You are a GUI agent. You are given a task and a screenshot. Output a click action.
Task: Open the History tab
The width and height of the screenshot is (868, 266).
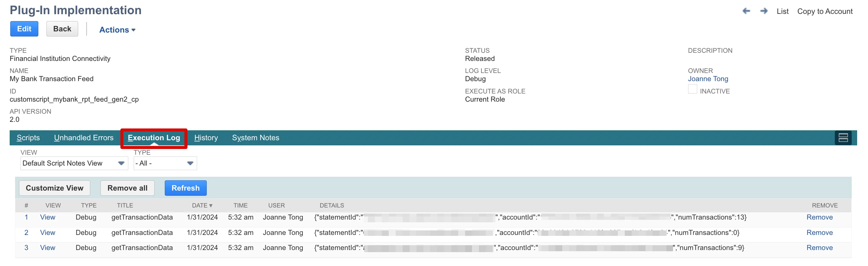pyautogui.click(x=206, y=138)
